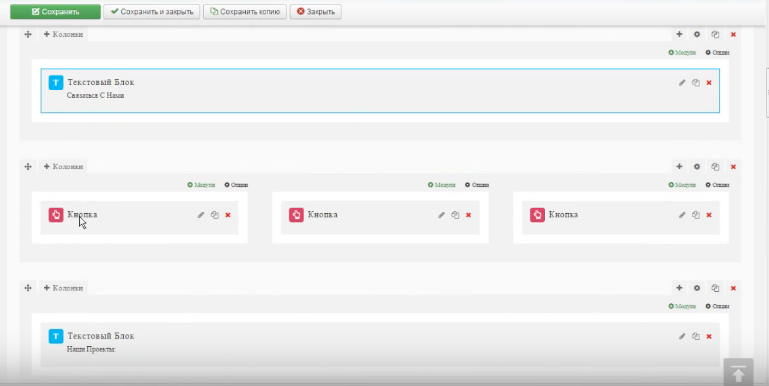Viewport: 769px width, 386px height.
Task: Click the Наши Проекты: subtitle text
Action: (91, 349)
